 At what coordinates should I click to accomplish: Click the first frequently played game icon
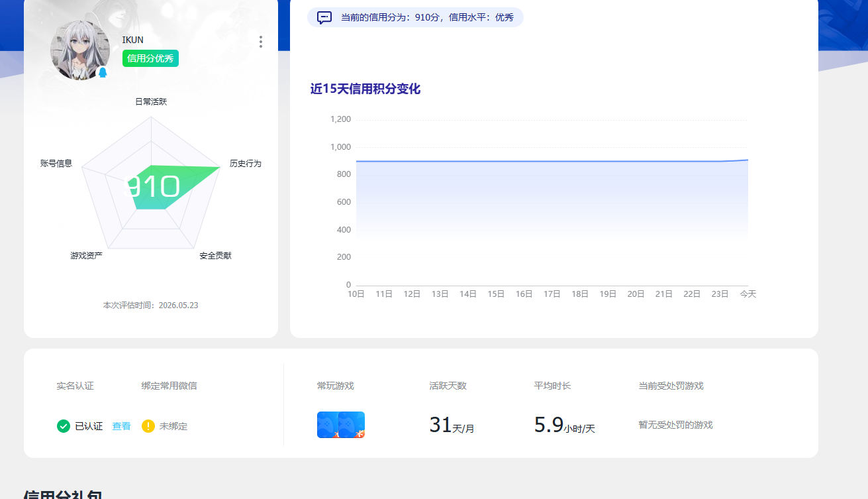pyautogui.click(x=328, y=425)
